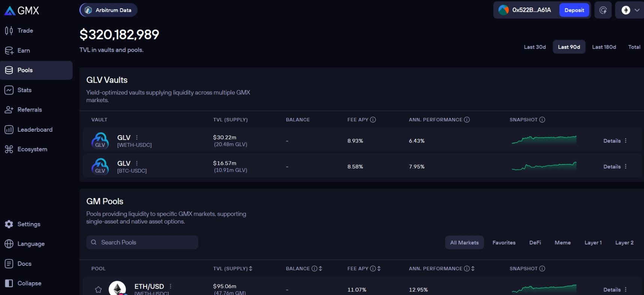Open Details for the ETH/USD pool

[612, 290]
